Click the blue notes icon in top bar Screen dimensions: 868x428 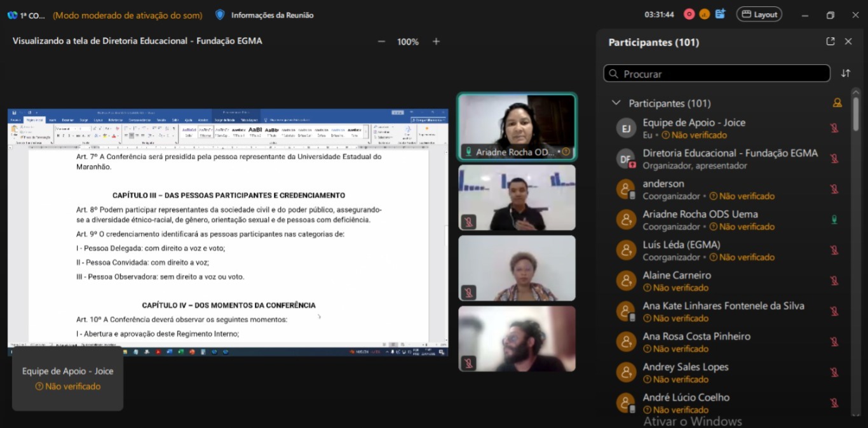point(720,14)
